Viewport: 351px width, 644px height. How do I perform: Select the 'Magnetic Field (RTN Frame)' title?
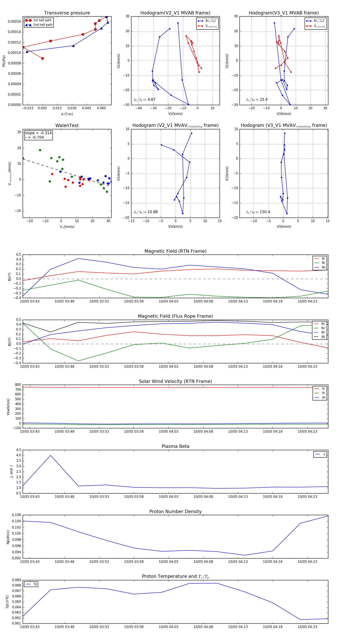[175, 251]
